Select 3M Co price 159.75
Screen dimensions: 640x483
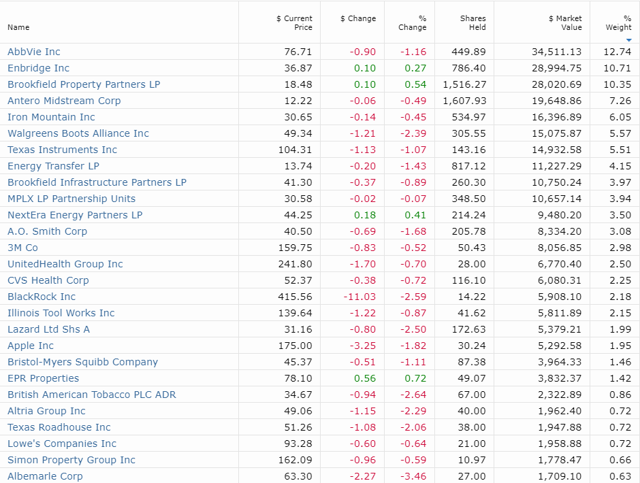[x=295, y=248]
